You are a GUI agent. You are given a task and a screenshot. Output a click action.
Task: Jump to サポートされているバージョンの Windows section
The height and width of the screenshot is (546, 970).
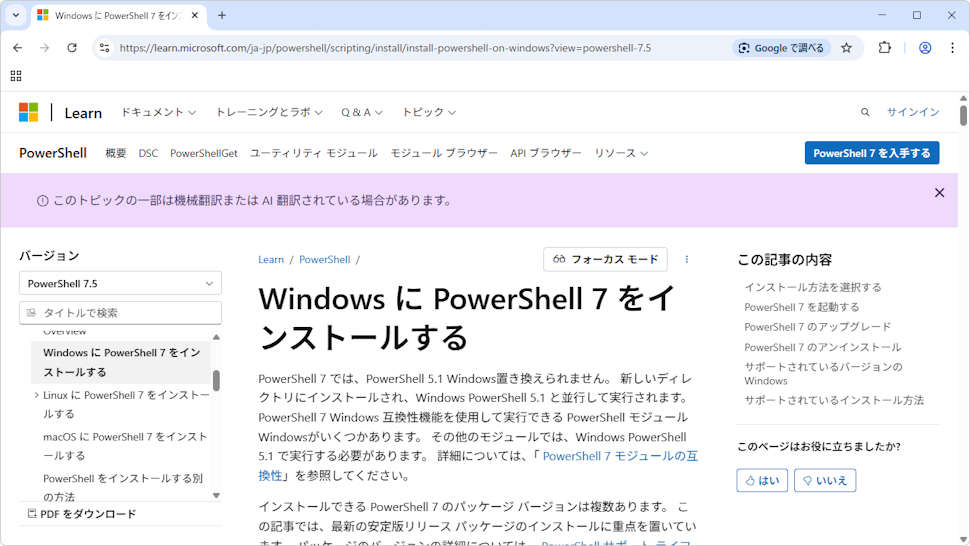click(823, 373)
